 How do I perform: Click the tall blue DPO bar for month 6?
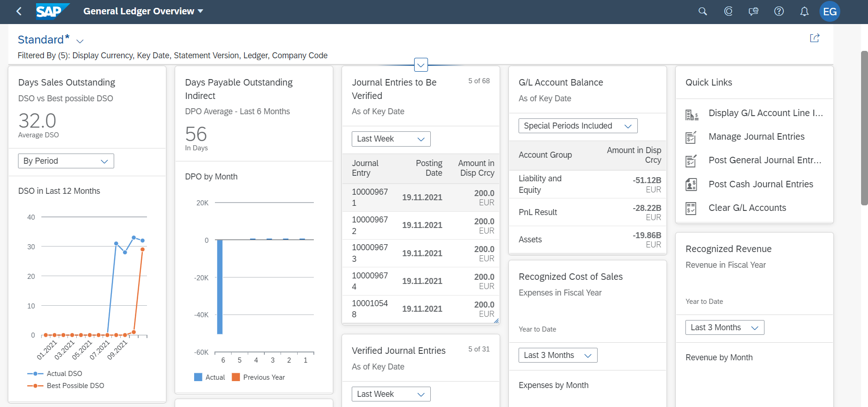[220, 287]
